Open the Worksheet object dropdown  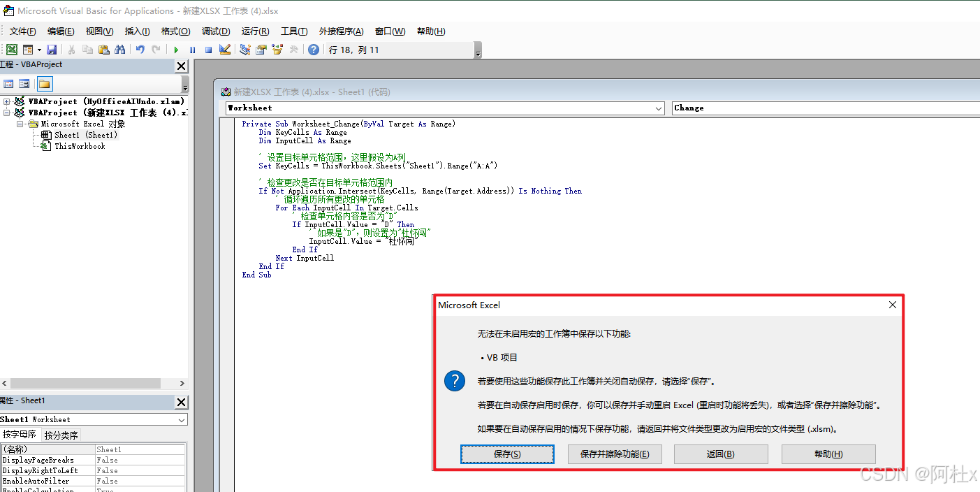(x=658, y=108)
